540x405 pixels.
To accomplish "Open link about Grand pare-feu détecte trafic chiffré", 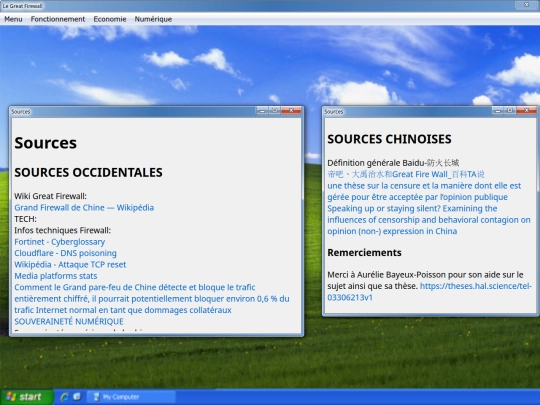I will 152,299.
